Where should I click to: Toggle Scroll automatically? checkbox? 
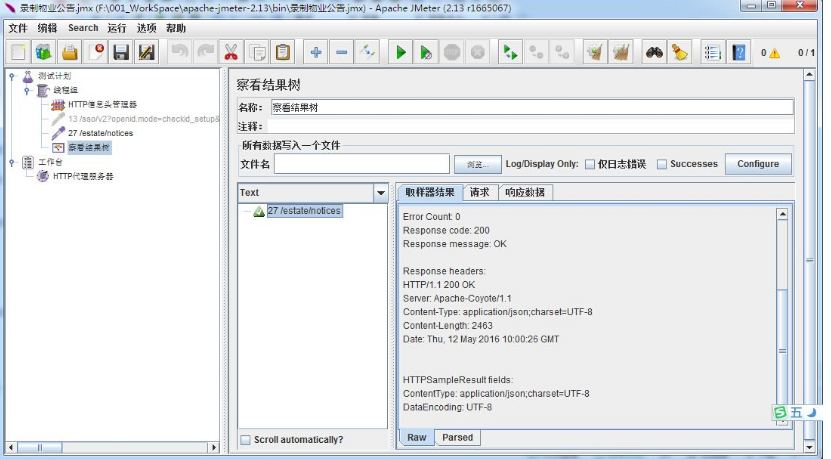coord(245,440)
